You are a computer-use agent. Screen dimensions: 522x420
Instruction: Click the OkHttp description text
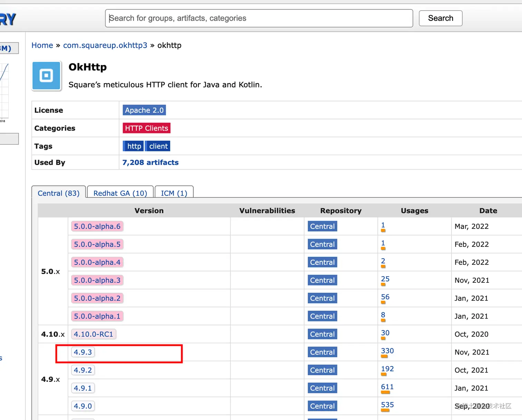pyautogui.click(x=165, y=85)
